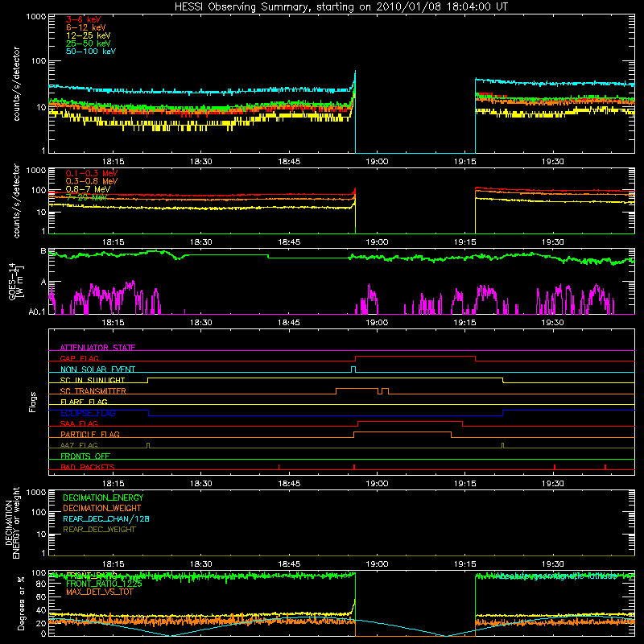Click the red 0.1-0.3 MeV legend label
Image resolution: width=644 pixels, height=644 pixels.
click(92, 173)
